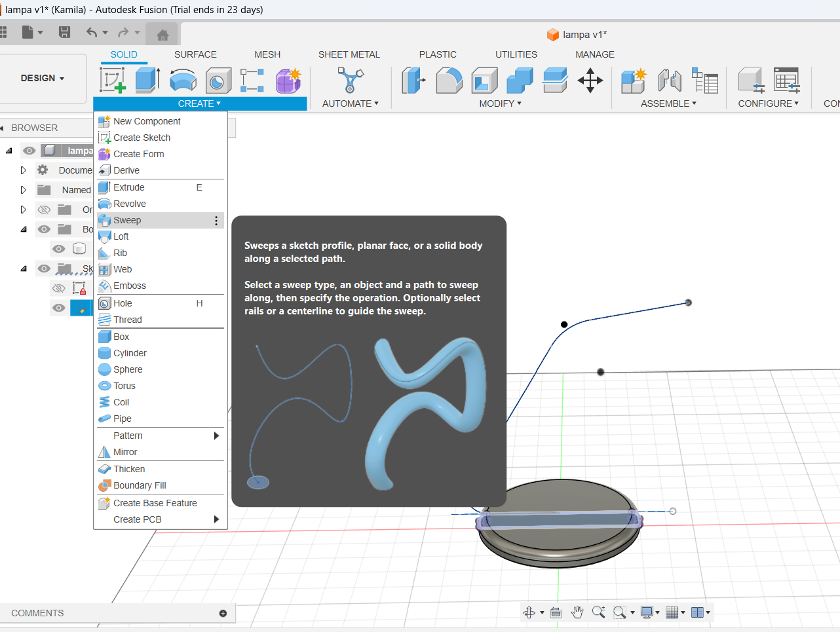
Task: Show the hidden Origin folder eye icon
Action: pyautogui.click(x=44, y=210)
